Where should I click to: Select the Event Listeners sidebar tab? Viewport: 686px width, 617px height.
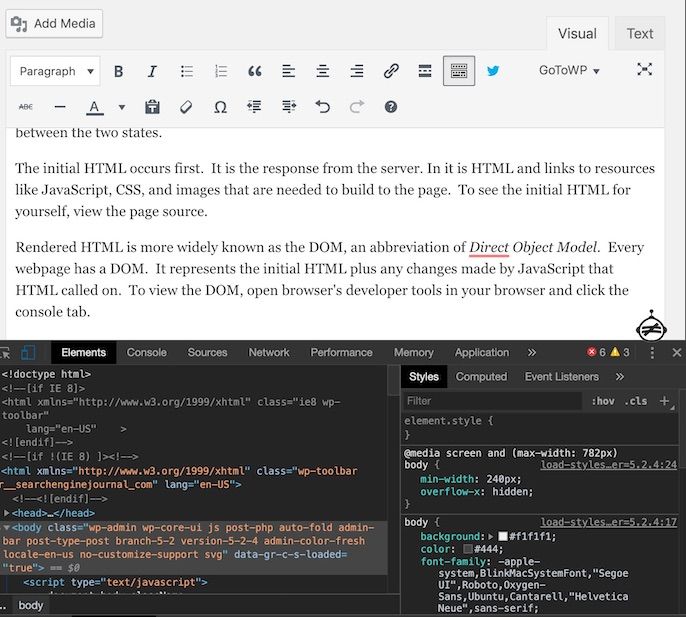[x=561, y=377]
